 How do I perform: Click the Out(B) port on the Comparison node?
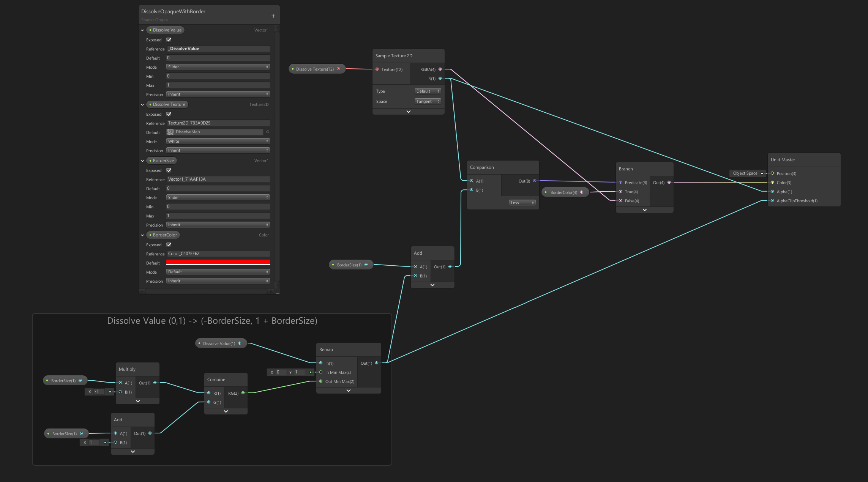(x=535, y=181)
